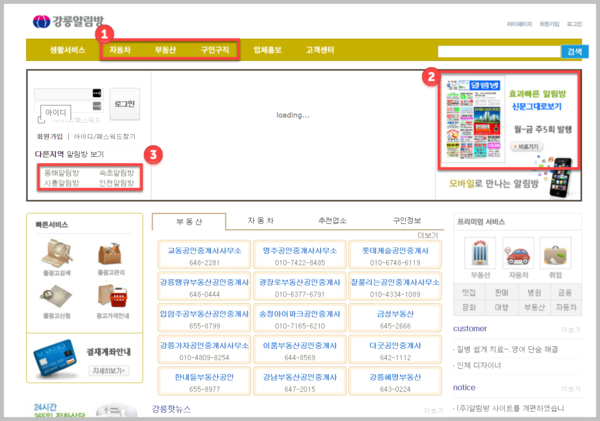Select 병원 category cell
The image size is (600, 421).
point(534,293)
